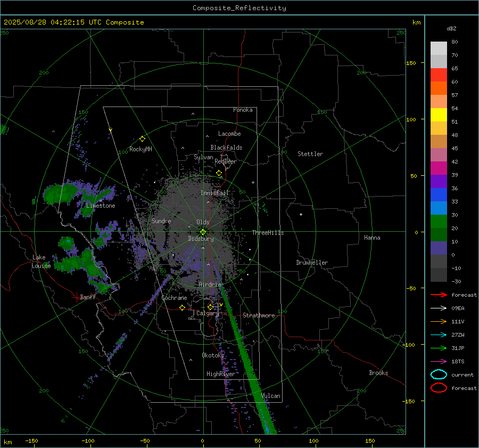Screen dimensions: 479x448
Task: Click the orange 60-57 dBZ color swatch
Action: click(439, 88)
